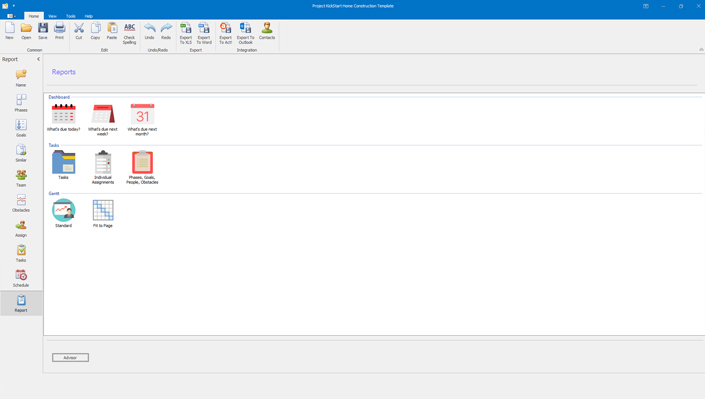Image resolution: width=705 pixels, height=399 pixels.
Task: Open the Obstacles step in sidebar
Action: (21, 203)
